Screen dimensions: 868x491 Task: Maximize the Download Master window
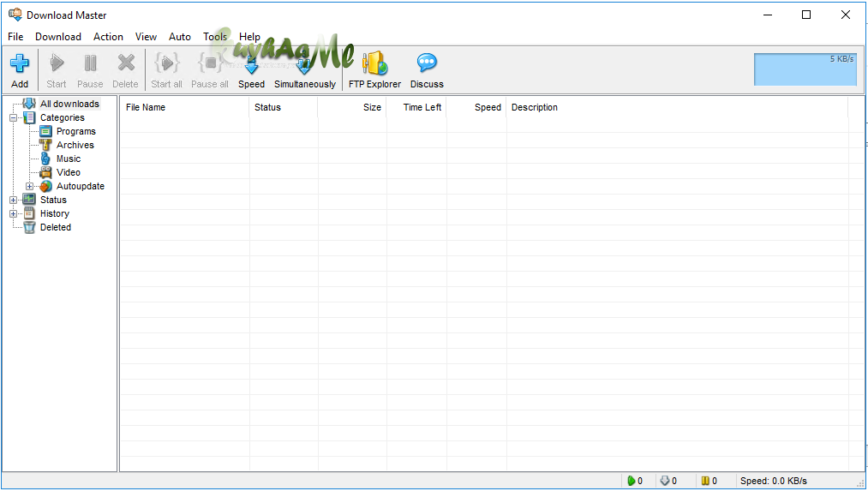(x=806, y=15)
